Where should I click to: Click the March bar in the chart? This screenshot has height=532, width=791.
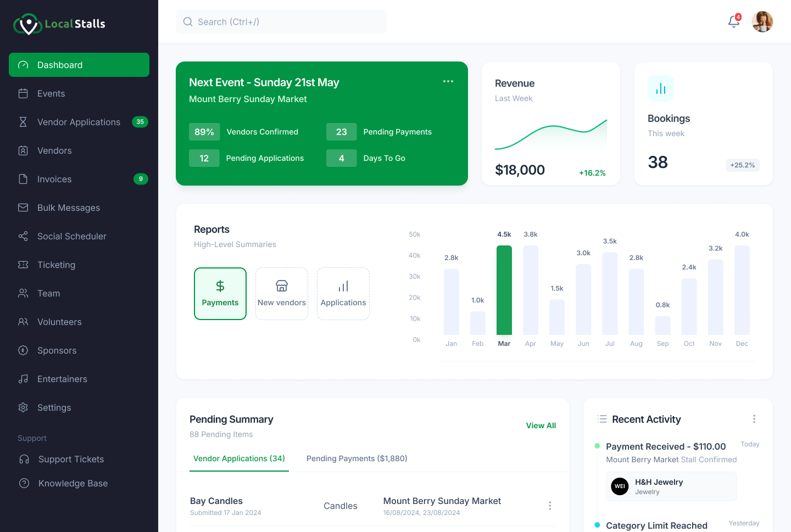point(504,290)
